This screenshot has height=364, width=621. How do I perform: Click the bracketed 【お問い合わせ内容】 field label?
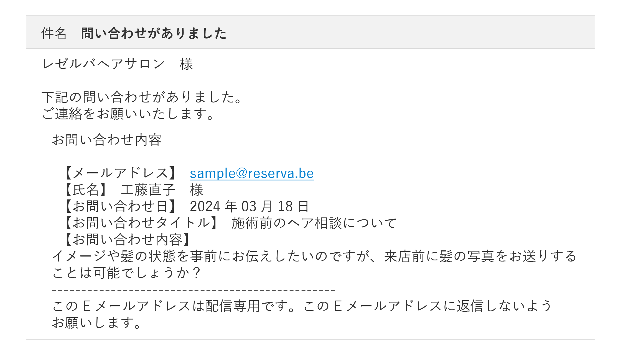click(127, 240)
